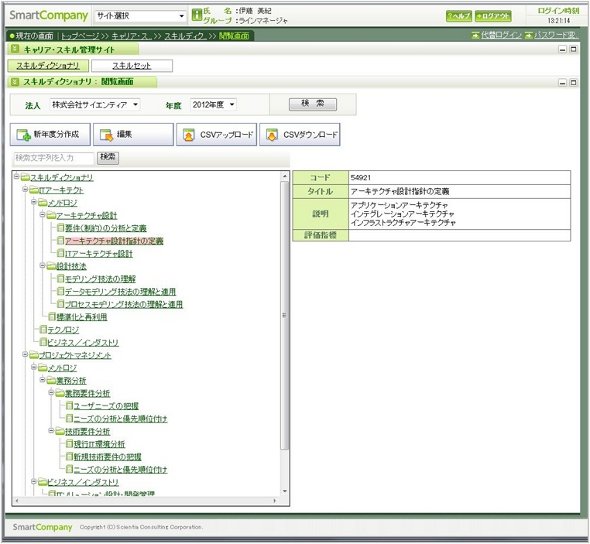Click the 検索 button beside 年度
This screenshot has width=590, height=544.
click(x=313, y=104)
